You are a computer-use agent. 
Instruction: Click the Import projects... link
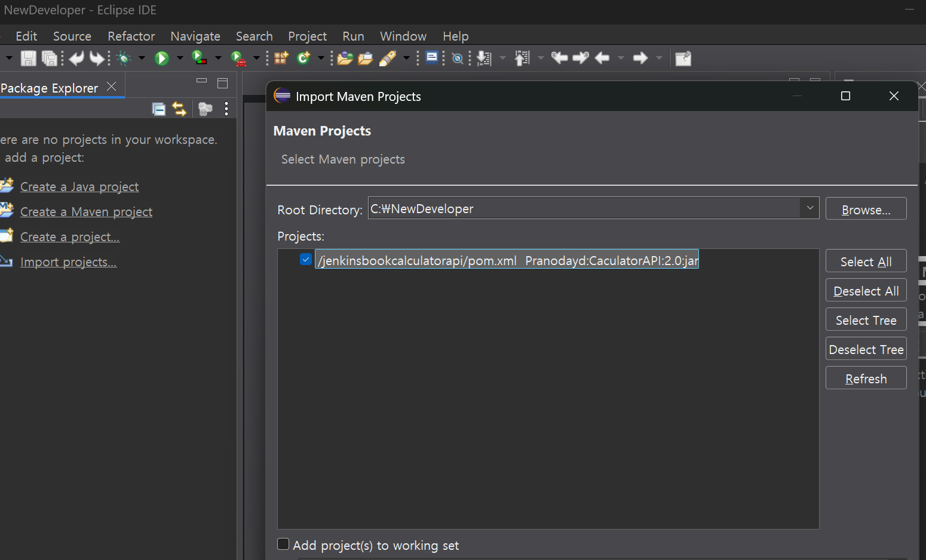[68, 262]
